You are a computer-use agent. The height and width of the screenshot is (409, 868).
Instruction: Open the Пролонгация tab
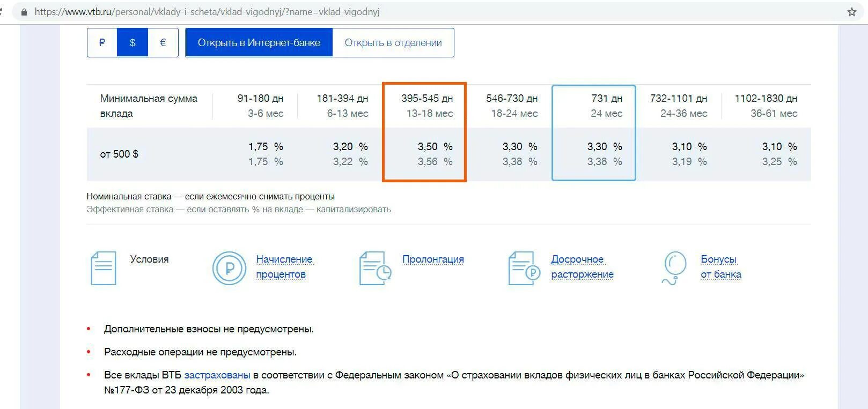(x=433, y=259)
